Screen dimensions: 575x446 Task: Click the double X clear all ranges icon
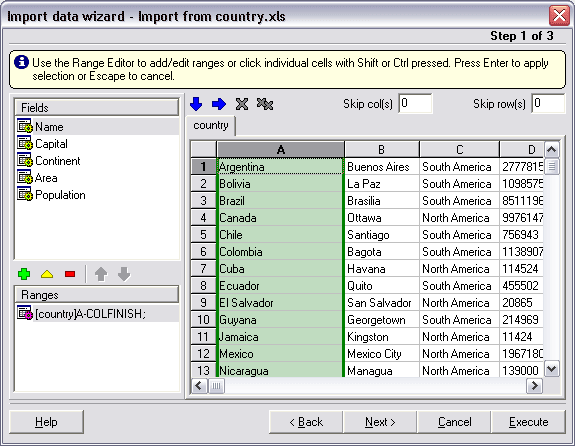tap(265, 104)
